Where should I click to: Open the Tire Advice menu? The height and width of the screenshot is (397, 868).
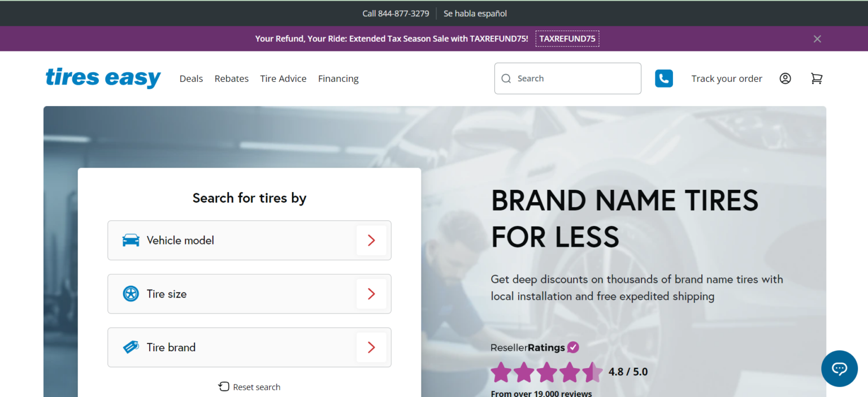point(283,78)
